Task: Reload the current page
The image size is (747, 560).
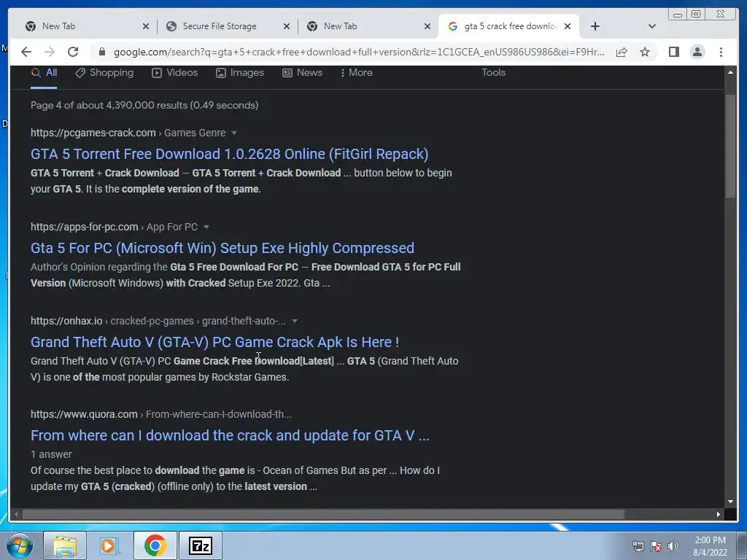Action: (73, 52)
